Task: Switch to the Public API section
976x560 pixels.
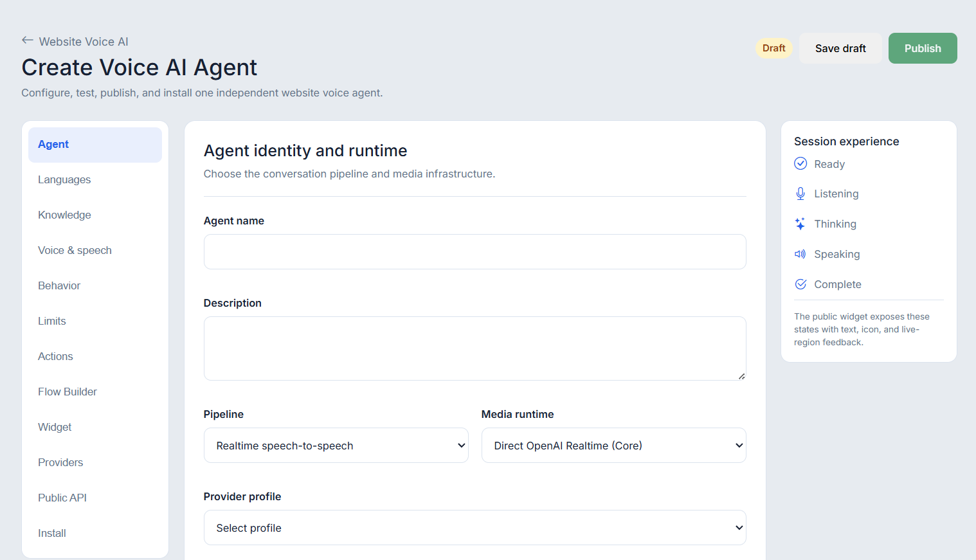Action: 95,498
